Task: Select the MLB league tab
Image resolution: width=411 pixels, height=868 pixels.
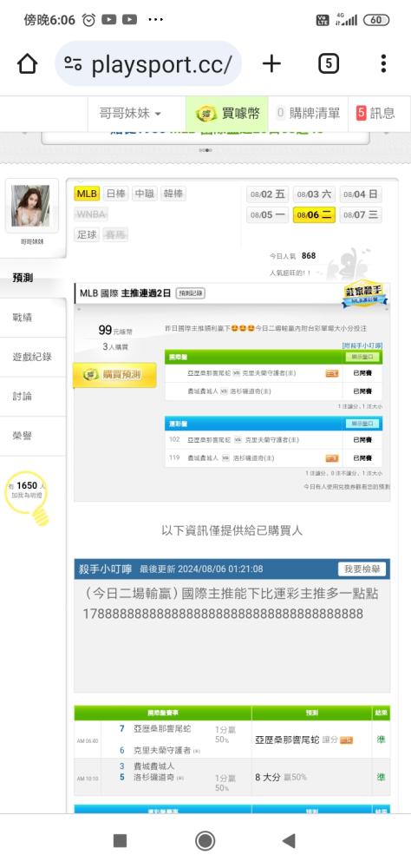Action: (x=87, y=194)
